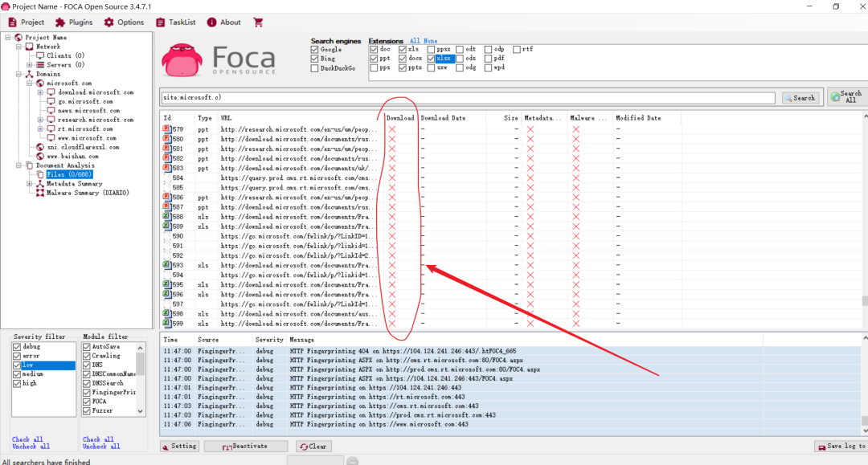Collapse the Project Name root node

pyautogui.click(x=8, y=38)
